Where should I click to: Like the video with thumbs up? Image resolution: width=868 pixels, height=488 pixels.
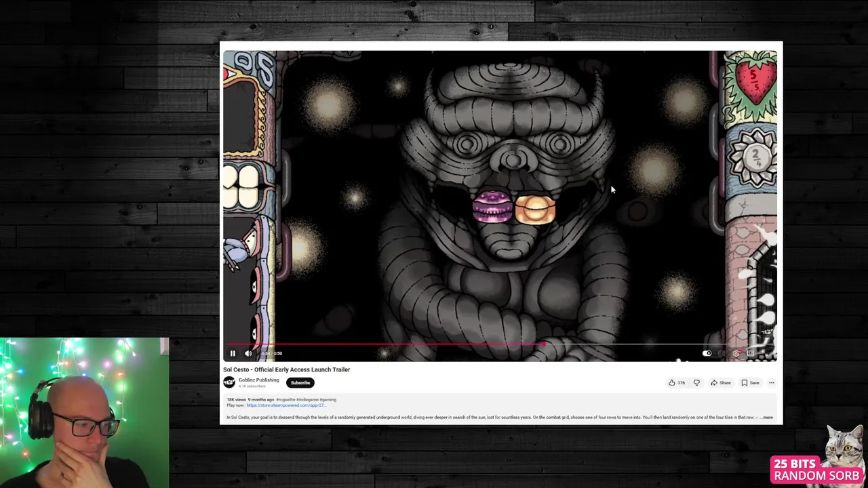point(676,383)
